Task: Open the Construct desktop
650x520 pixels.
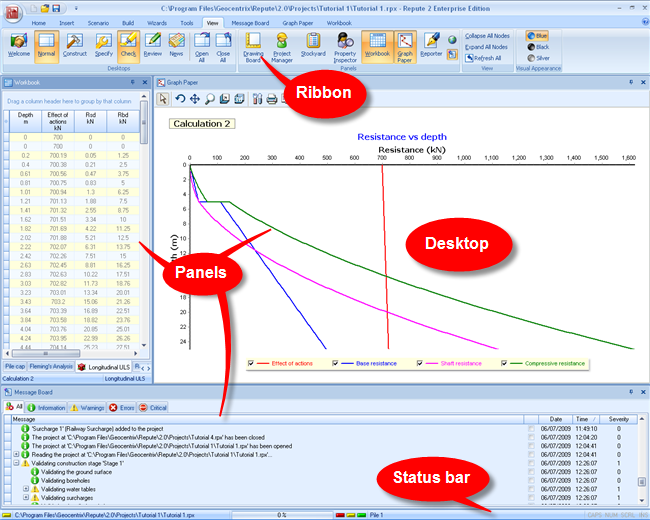Action: pyautogui.click(x=75, y=46)
